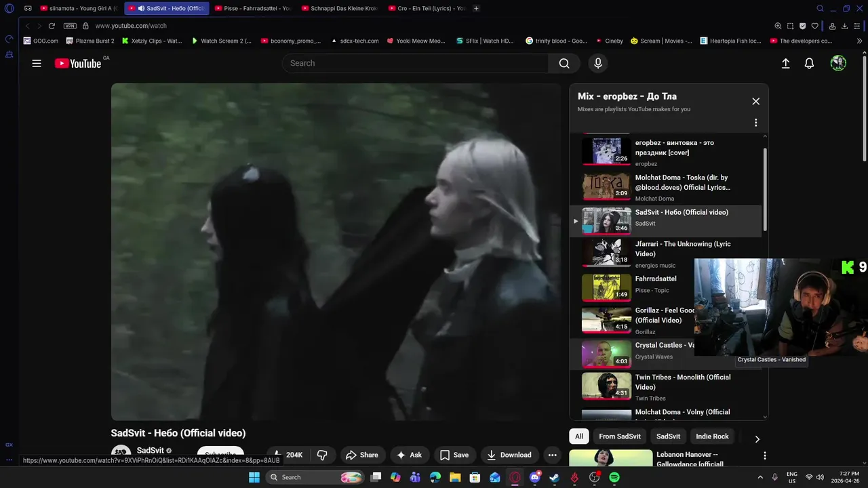This screenshot has width=868, height=488.
Task: Play Jfarrari The Unknowing in mix
Action: (x=666, y=253)
